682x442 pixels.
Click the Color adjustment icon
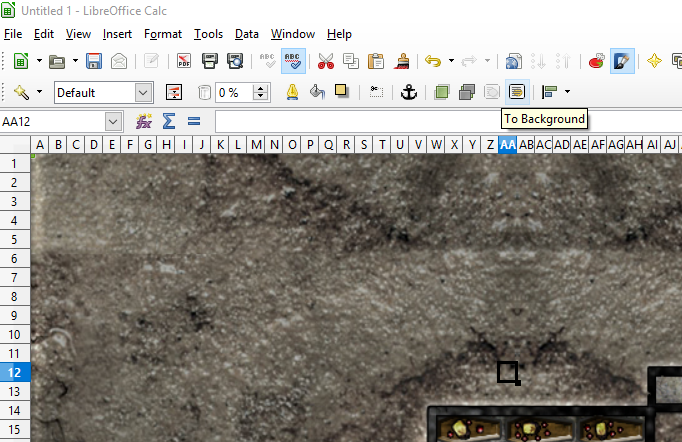[174, 92]
